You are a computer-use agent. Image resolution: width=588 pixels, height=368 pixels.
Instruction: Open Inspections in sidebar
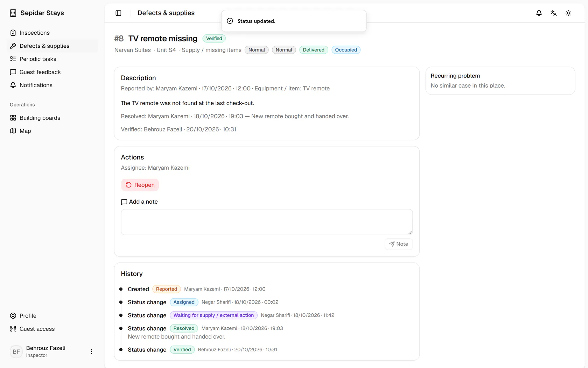(52, 33)
